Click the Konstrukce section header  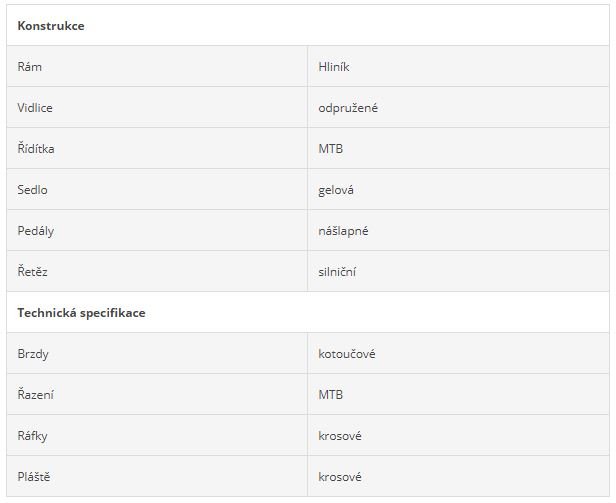51,26
